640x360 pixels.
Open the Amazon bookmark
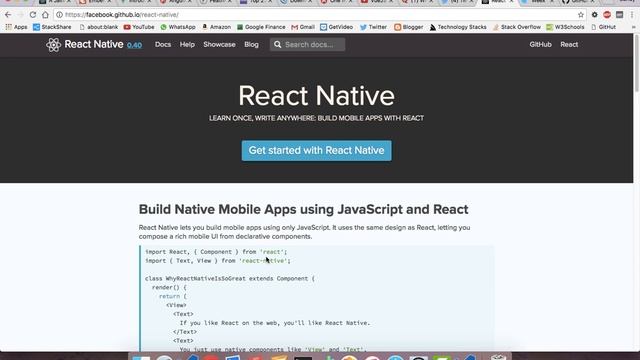(216, 27)
